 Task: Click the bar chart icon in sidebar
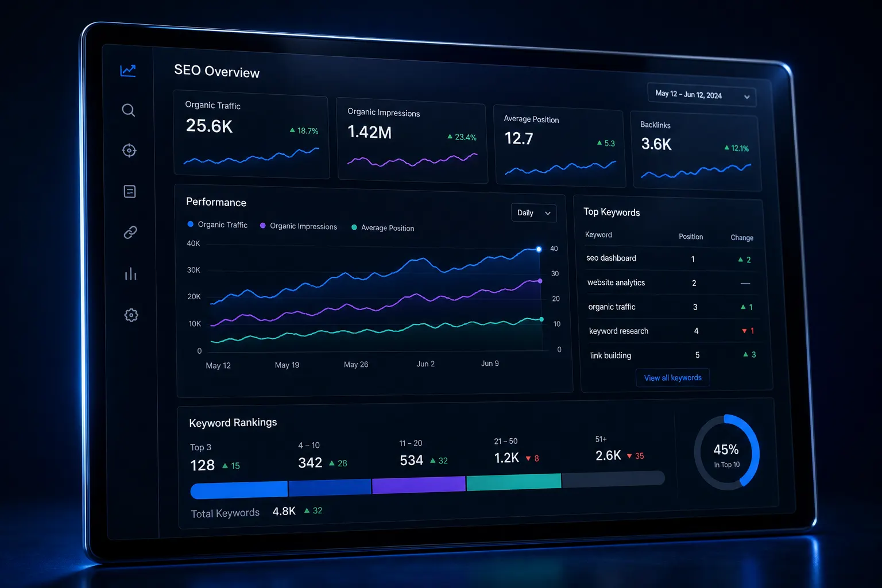point(131,274)
